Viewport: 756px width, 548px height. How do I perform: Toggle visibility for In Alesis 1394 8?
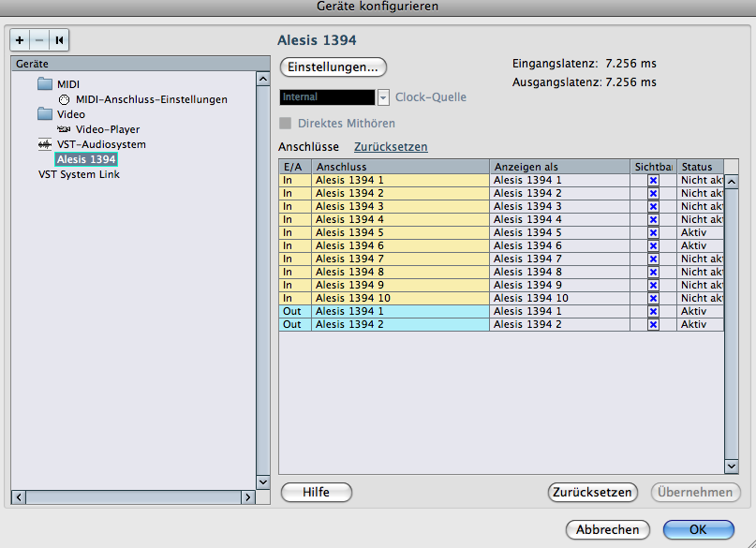point(653,272)
